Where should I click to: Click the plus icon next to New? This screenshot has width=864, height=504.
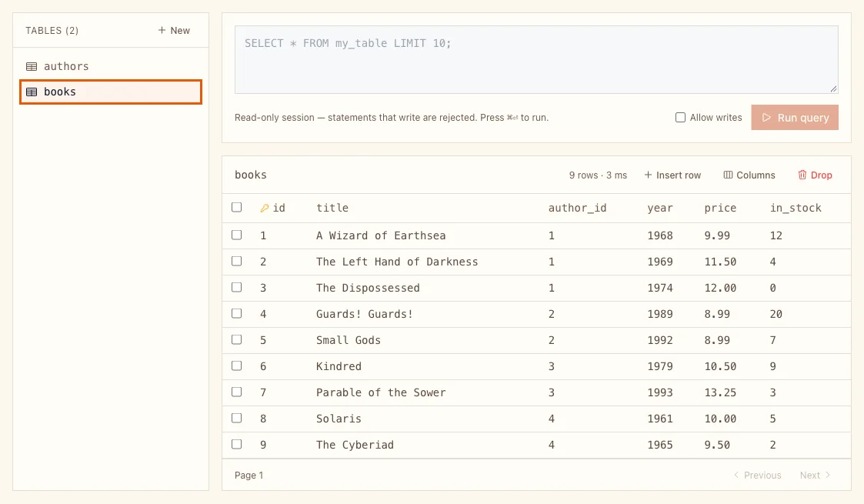point(162,30)
